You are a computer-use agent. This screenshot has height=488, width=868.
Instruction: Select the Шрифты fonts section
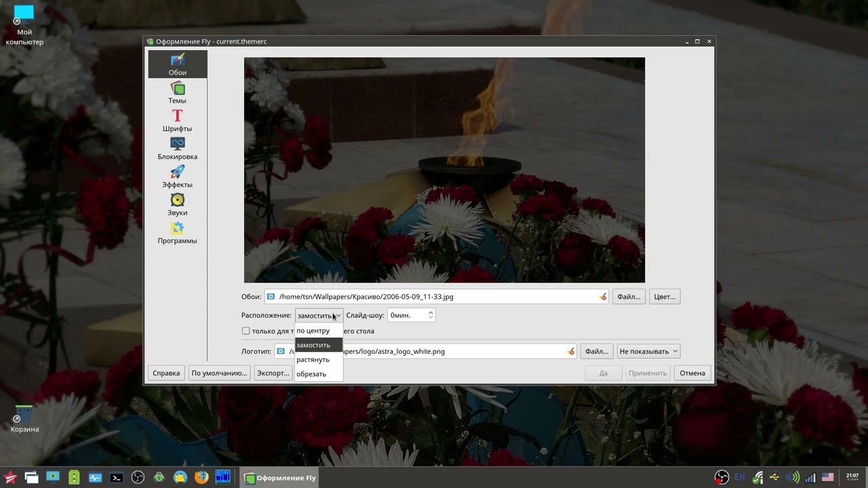(177, 121)
